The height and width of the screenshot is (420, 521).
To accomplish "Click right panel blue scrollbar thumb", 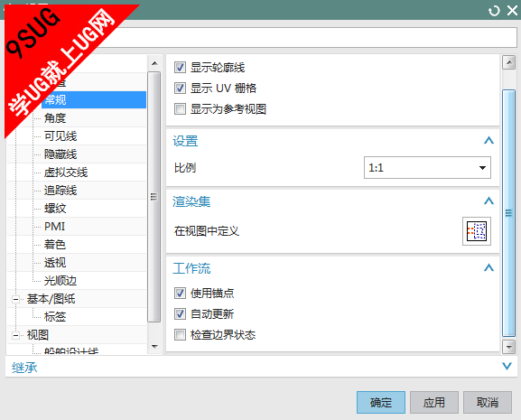I will (x=508, y=212).
